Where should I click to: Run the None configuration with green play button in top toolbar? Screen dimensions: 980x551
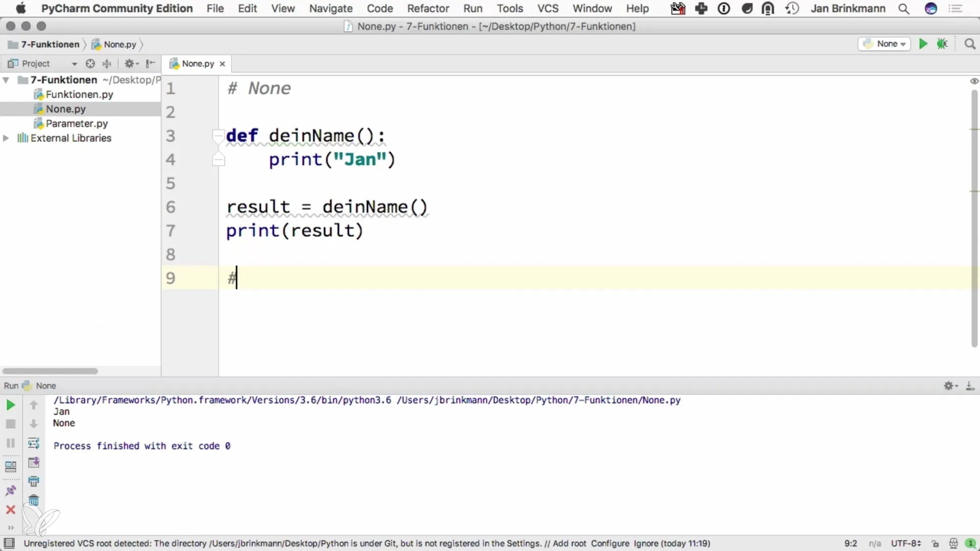click(x=923, y=44)
